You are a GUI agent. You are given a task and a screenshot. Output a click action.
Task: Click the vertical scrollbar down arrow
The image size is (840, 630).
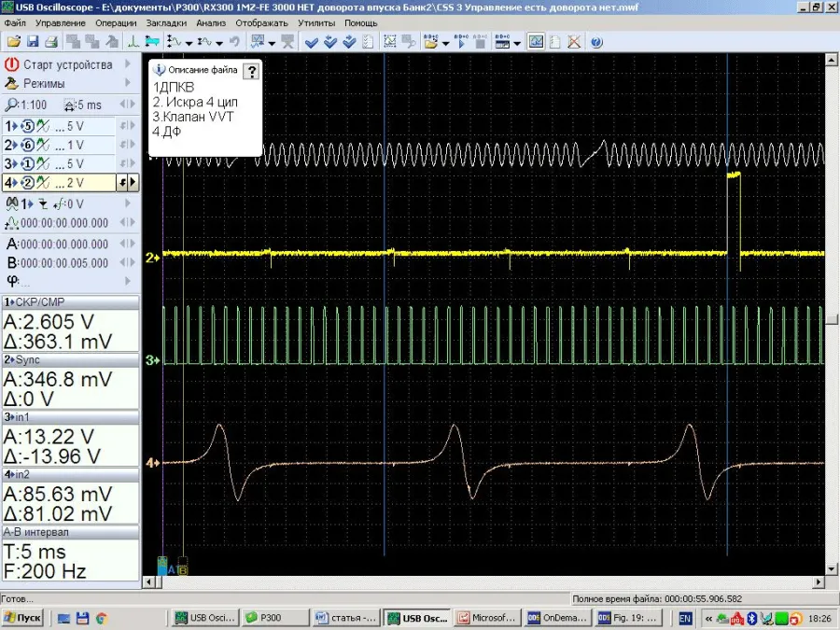point(832,569)
